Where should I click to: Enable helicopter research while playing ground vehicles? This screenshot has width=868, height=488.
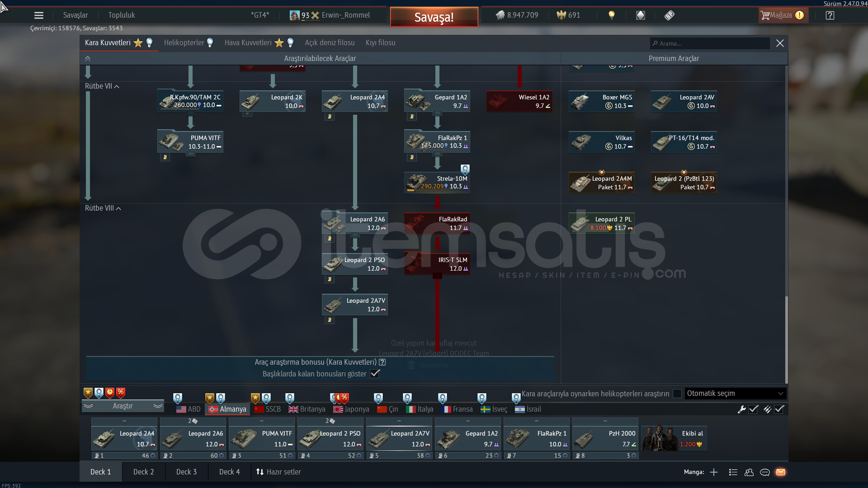coord(677,394)
